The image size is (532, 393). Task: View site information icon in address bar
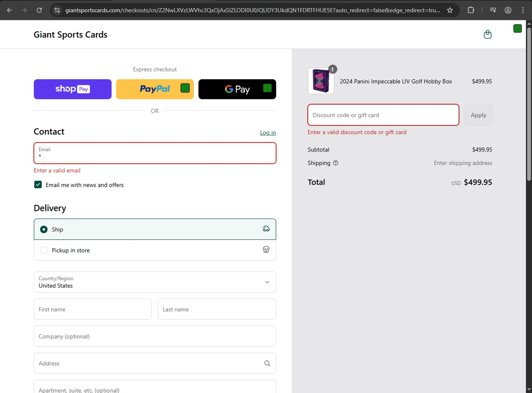[x=57, y=10]
